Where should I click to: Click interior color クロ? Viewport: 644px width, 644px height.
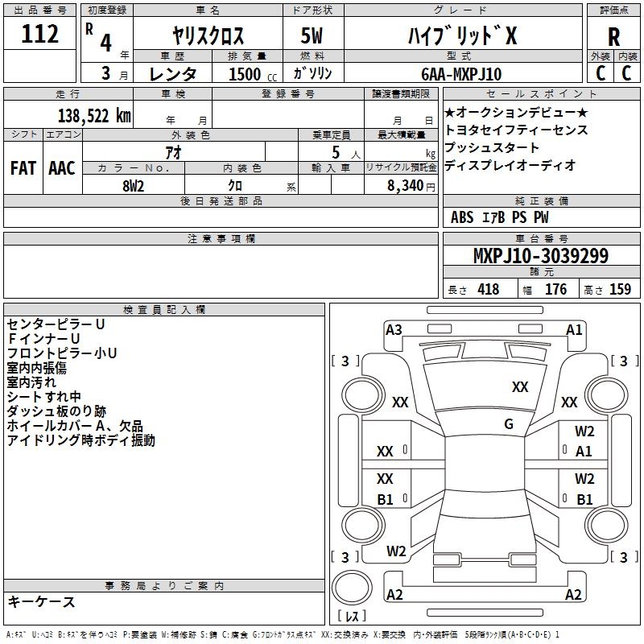[x=235, y=186]
